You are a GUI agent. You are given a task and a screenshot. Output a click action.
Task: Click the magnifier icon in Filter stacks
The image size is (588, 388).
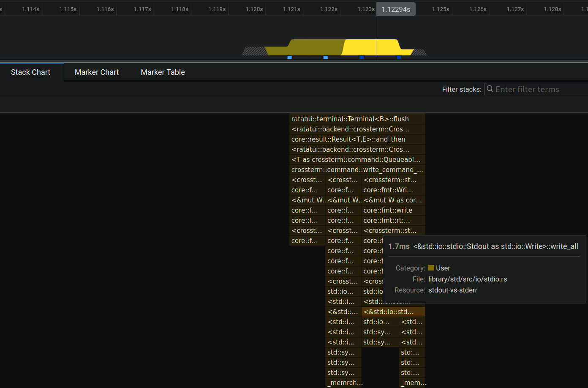490,89
